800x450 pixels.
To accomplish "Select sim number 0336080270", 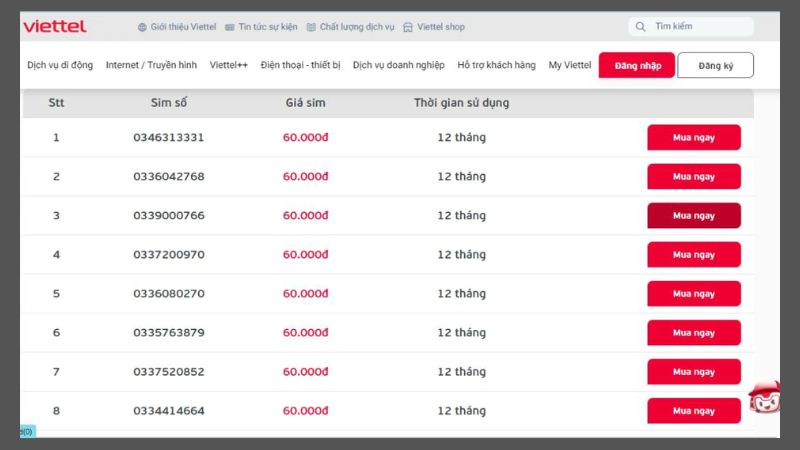I will tap(169, 293).
